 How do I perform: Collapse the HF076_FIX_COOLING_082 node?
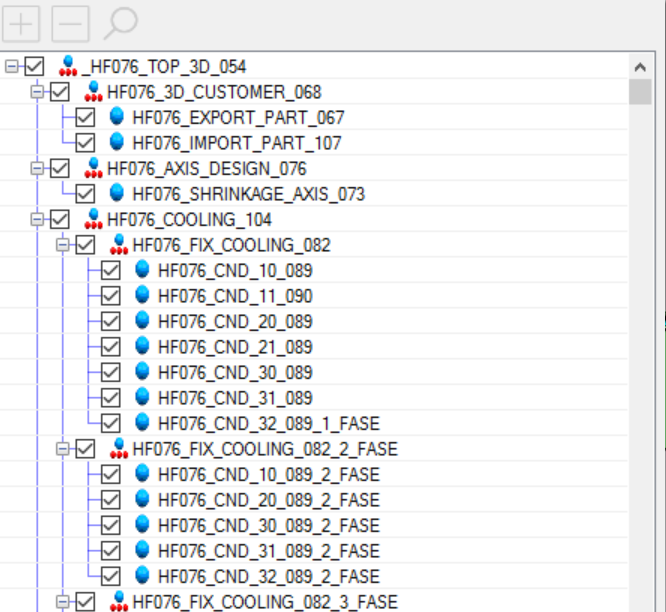click(62, 245)
